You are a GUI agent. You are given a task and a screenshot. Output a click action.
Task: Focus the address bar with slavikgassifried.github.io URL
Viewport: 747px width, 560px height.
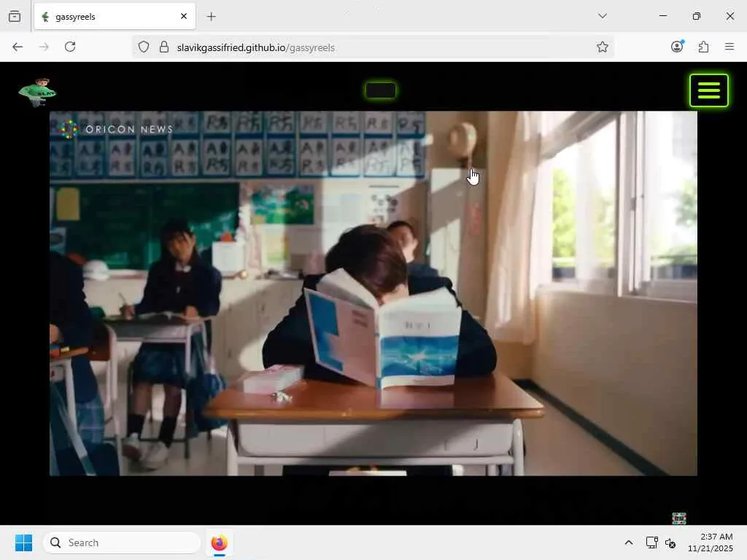click(x=373, y=47)
